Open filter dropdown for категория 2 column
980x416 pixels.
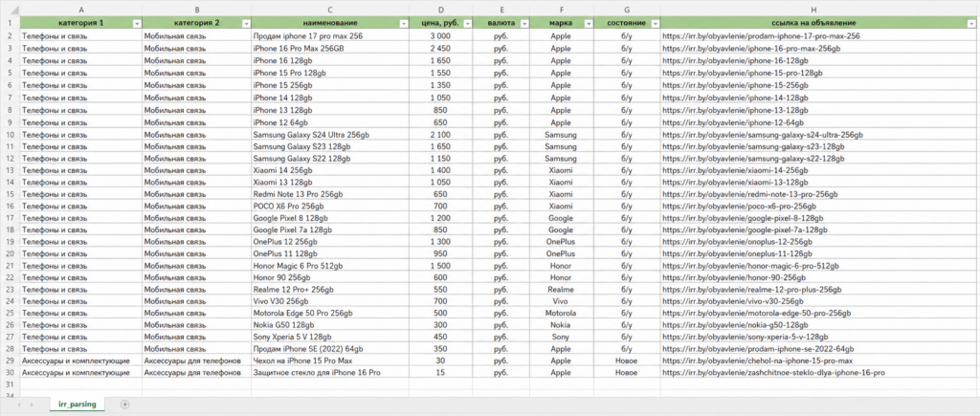click(x=246, y=23)
